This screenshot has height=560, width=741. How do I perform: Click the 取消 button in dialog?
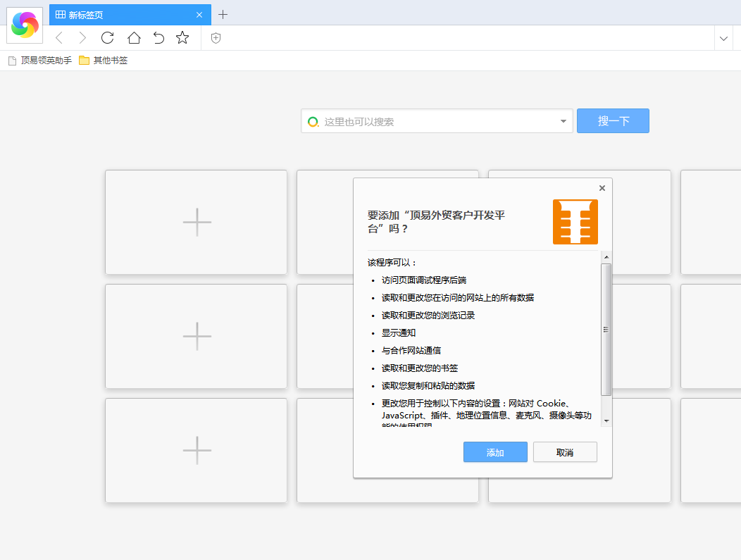[565, 452]
